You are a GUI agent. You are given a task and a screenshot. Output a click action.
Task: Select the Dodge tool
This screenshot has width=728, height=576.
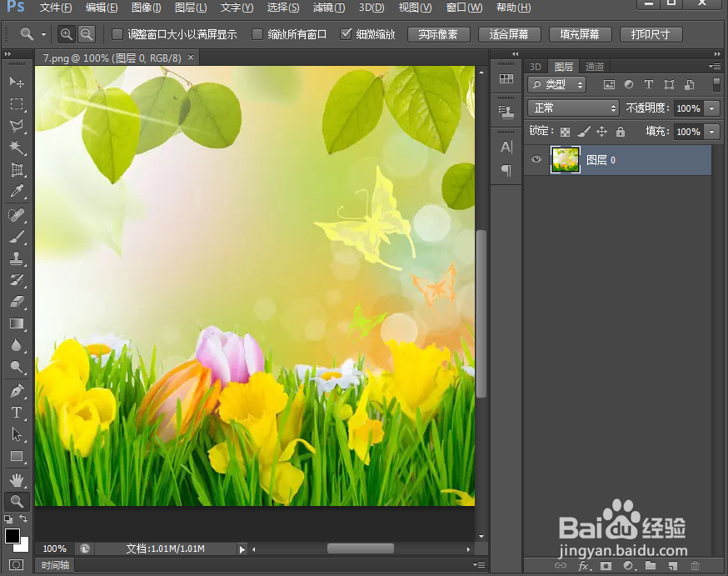coord(17,367)
